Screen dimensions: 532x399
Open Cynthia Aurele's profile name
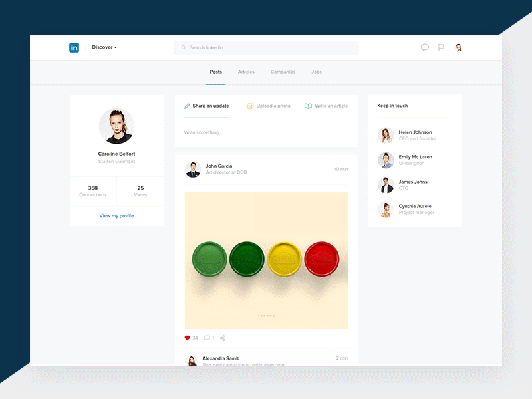click(x=415, y=206)
